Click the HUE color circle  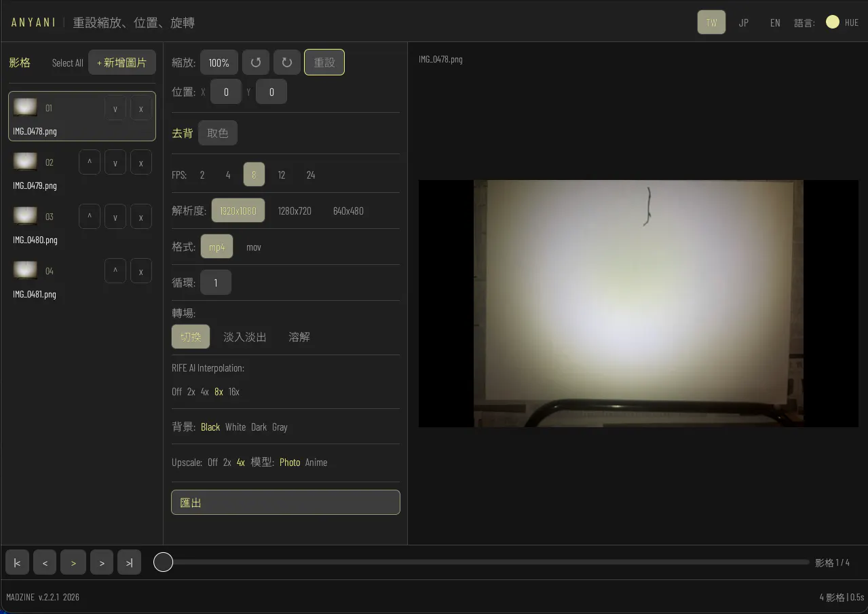pyautogui.click(x=833, y=22)
